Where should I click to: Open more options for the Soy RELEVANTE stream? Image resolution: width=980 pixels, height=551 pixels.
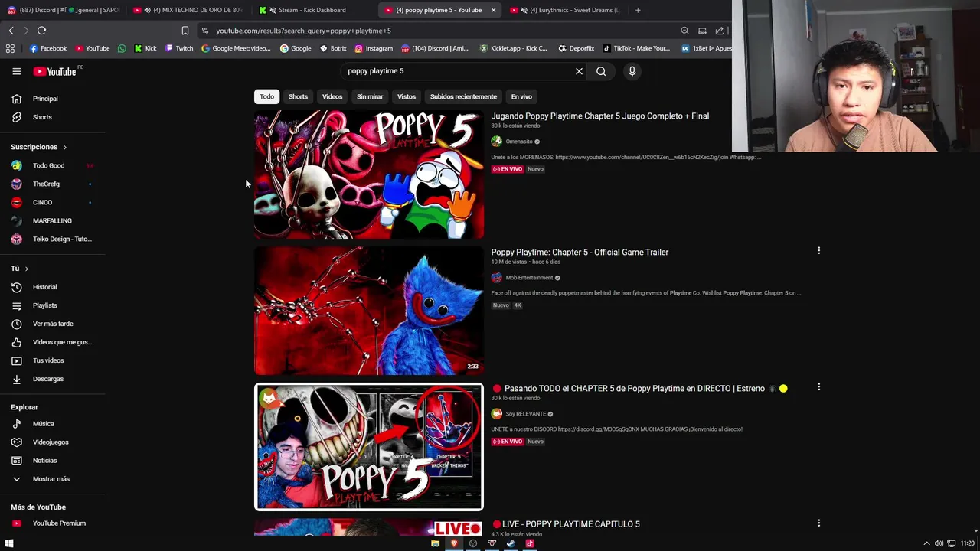[x=818, y=387]
